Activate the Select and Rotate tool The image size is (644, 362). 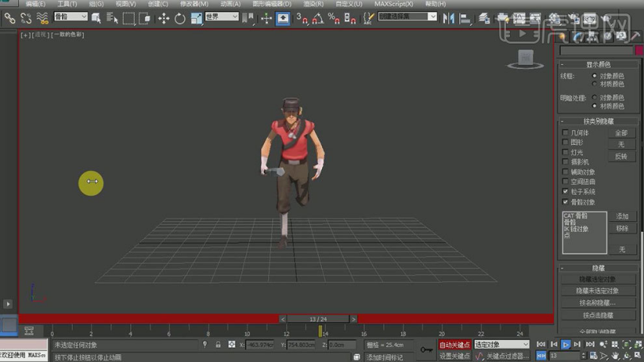click(x=180, y=18)
